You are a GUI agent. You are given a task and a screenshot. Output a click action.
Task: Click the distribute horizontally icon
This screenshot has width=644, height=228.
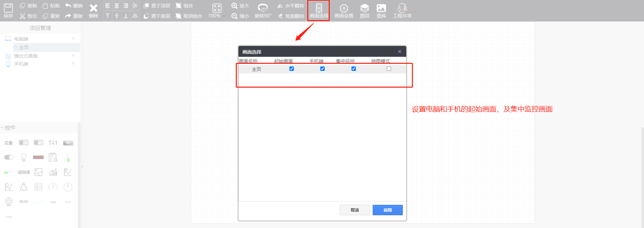pos(135,6)
